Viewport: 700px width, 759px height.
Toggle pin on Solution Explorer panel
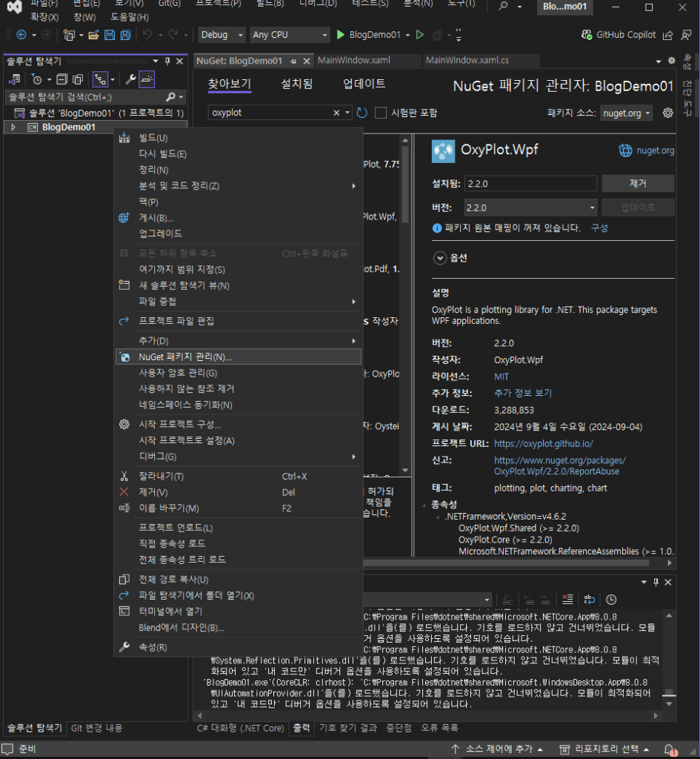coord(167,61)
